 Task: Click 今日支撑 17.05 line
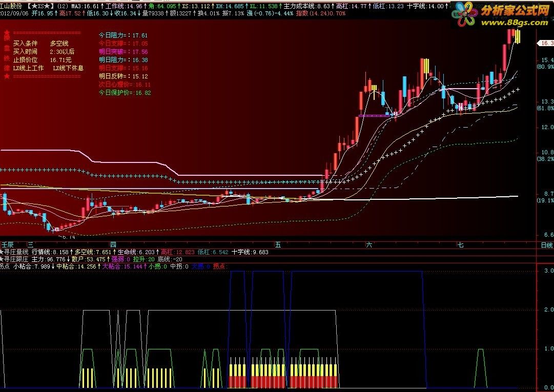(123, 44)
